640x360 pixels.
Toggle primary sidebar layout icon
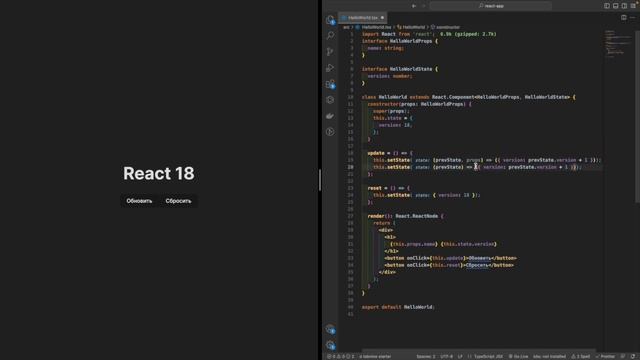[x=607, y=6]
